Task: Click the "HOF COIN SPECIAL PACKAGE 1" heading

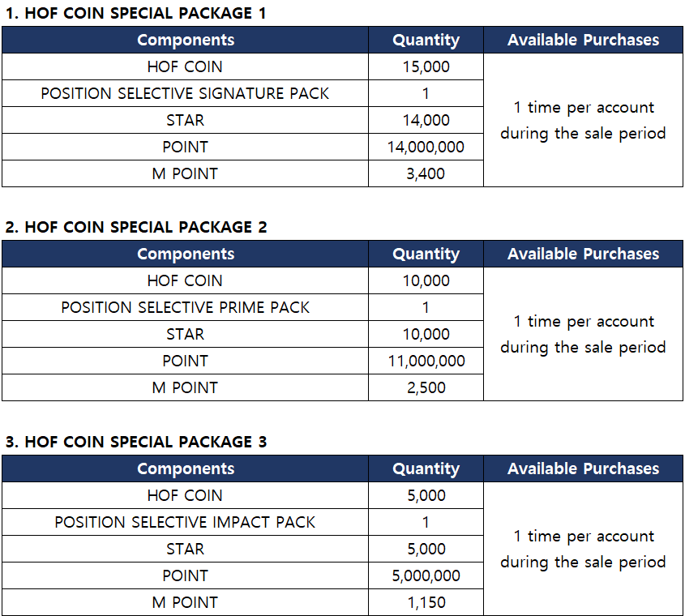Action: (x=136, y=13)
